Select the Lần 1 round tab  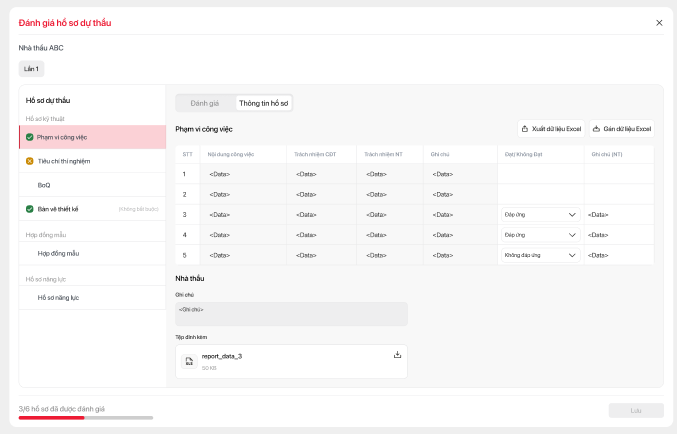[31, 69]
